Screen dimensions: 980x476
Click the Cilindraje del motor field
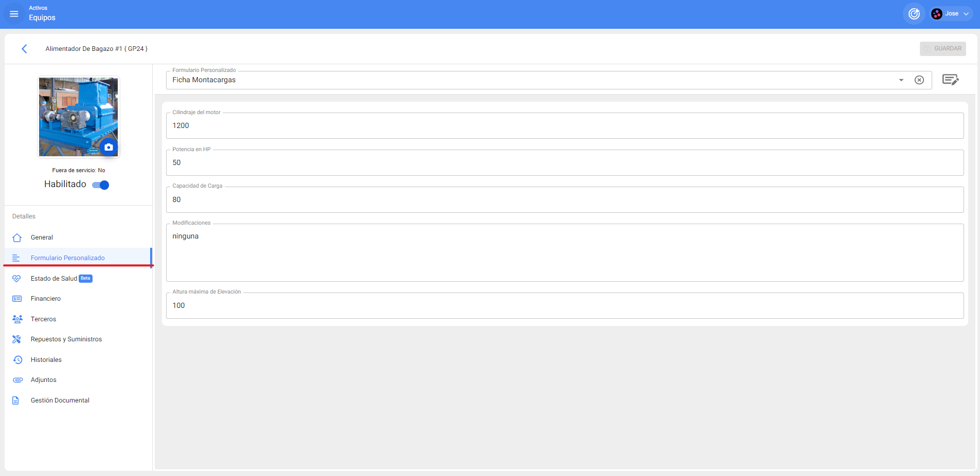pyautogui.click(x=564, y=126)
